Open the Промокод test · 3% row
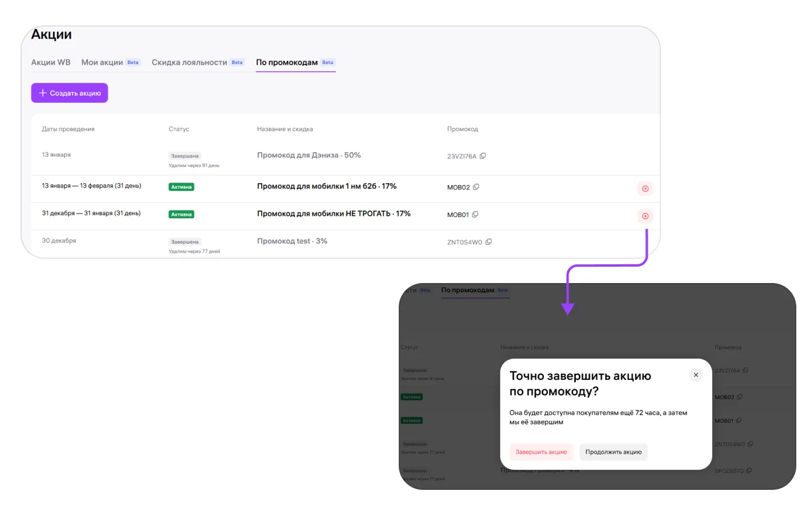Image resolution: width=812 pixels, height=508 pixels. (x=292, y=241)
